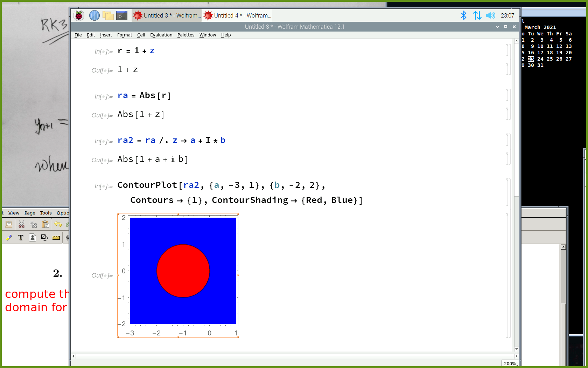Select the ruler tool
Screen dimensions: 588x368
coord(56,238)
